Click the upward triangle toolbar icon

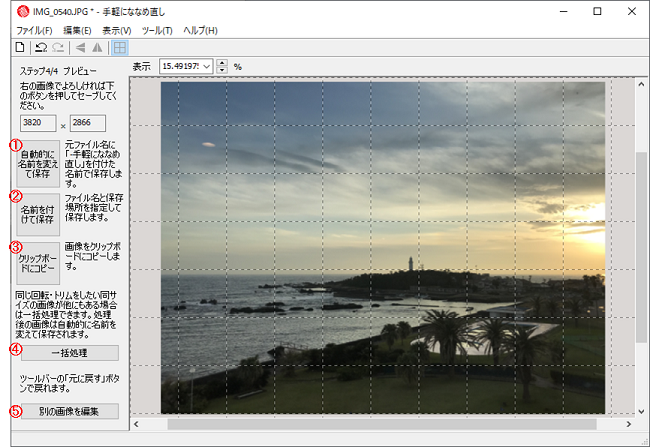[x=97, y=47]
